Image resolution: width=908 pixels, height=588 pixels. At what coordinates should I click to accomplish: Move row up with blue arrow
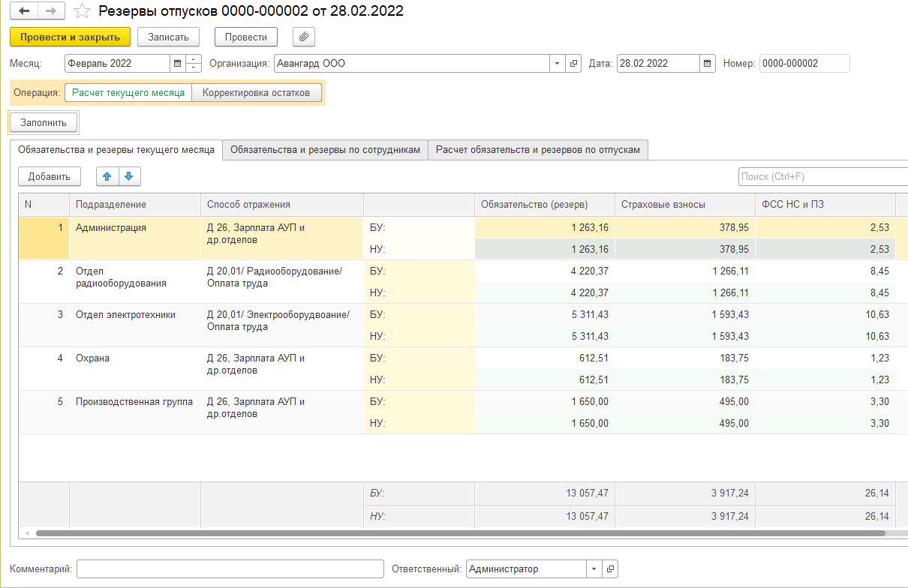point(107,176)
